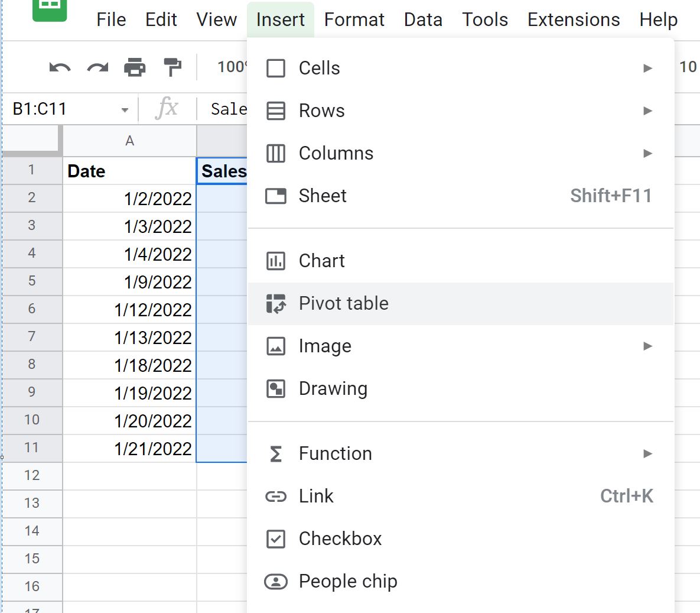Open the Format menu
This screenshot has width=700, height=613.
pyautogui.click(x=354, y=20)
